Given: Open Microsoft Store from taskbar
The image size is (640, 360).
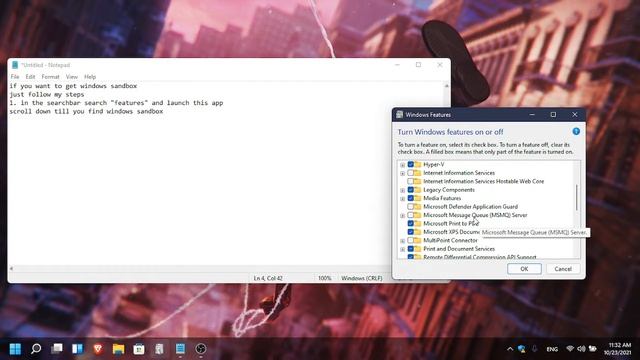Looking at the screenshot, I should (139, 349).
